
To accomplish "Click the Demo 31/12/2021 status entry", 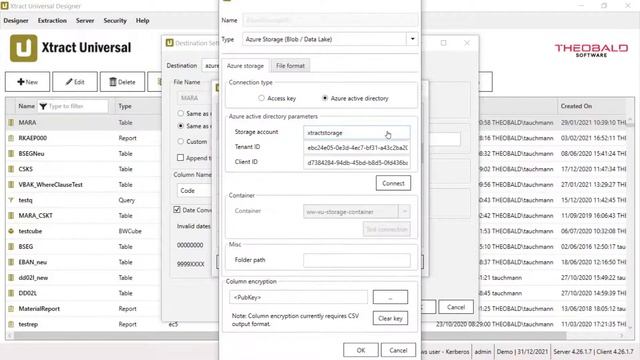I will click(522, 351).
